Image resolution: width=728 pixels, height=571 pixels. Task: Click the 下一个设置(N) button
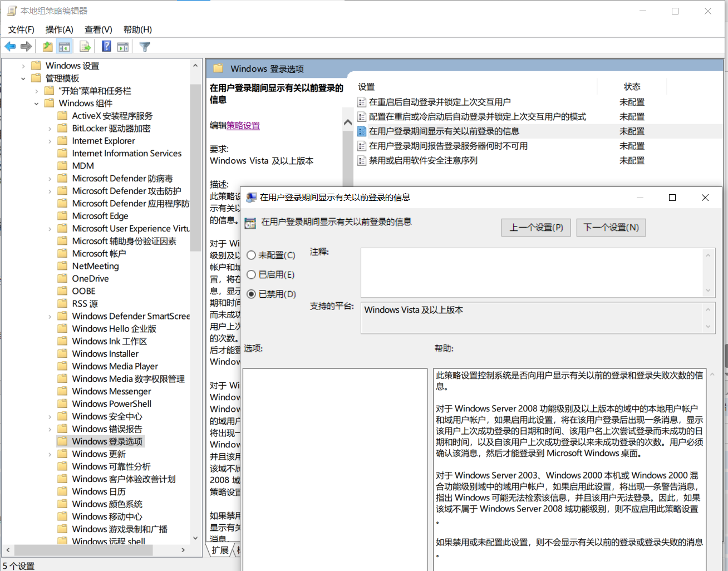click(x=611, y=227)
